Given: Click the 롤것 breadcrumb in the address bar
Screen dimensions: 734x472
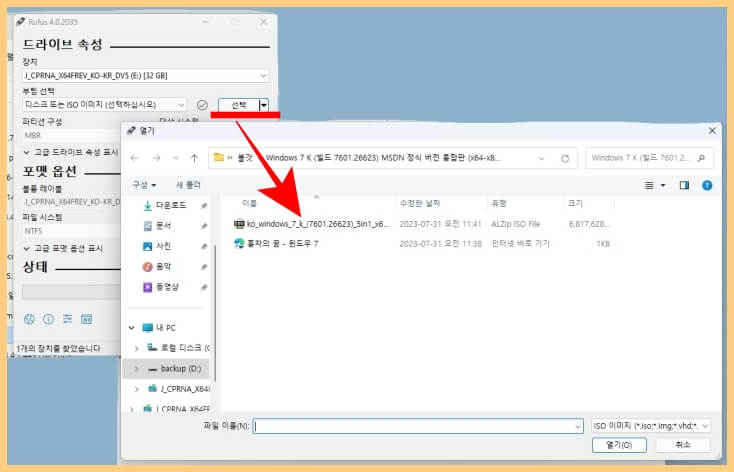Looking at the screenshot, I should [x=245, y=158].
